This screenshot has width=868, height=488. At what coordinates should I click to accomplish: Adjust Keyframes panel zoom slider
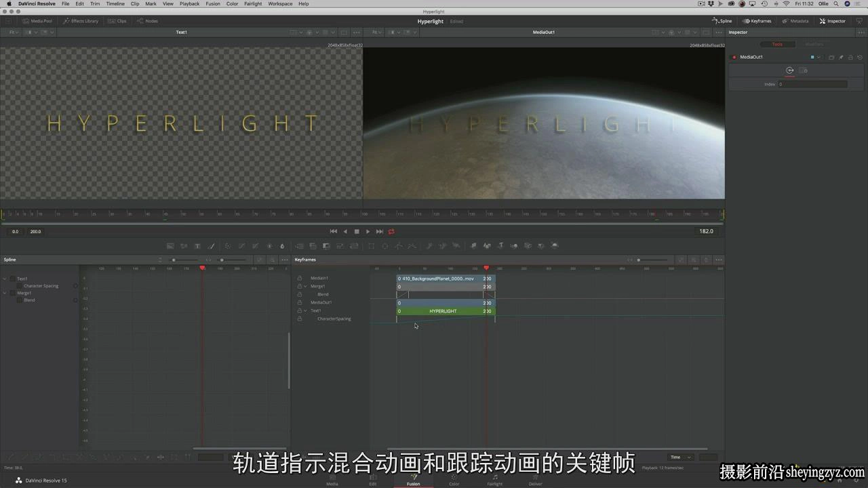[652, 260]
